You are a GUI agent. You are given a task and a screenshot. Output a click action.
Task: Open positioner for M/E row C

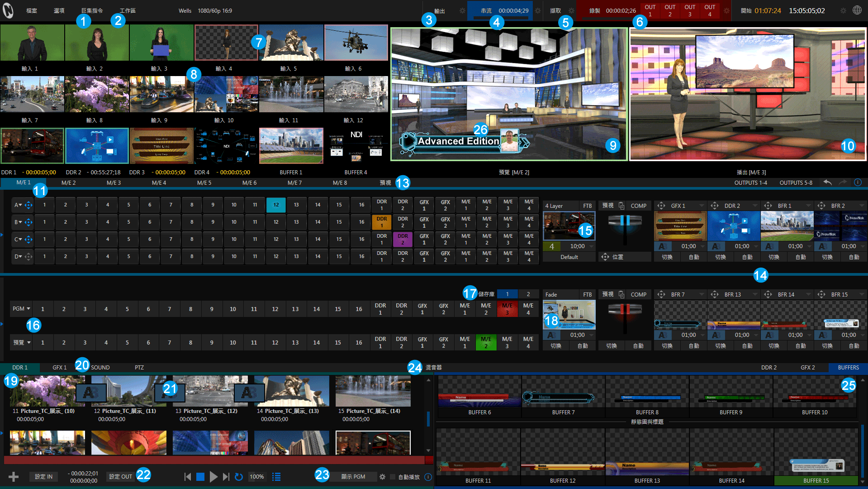(28, 240)
